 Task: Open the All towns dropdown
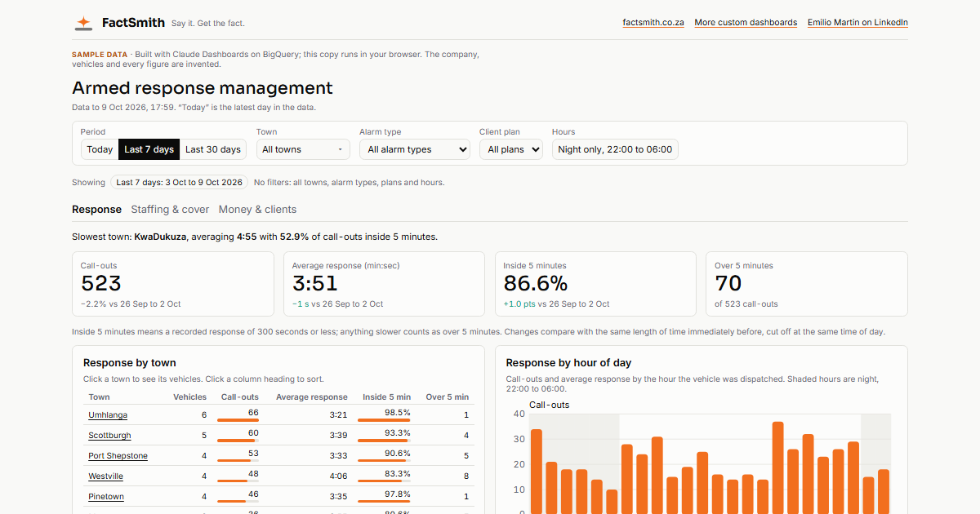pyautogui.click(x=303, y=149)
